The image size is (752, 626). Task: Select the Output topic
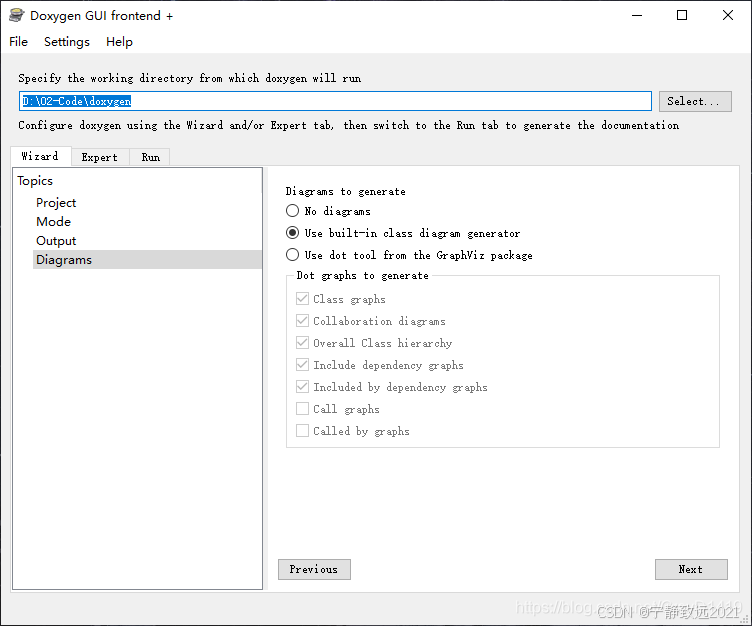click(x=56, y=241)
